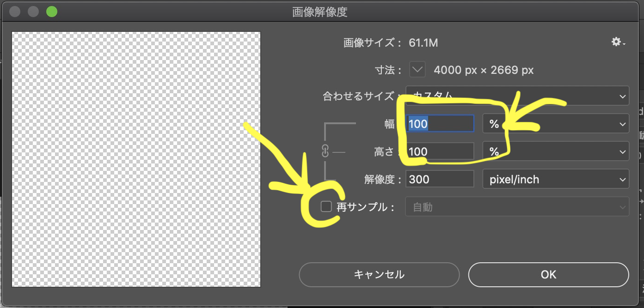The image size is (644, 308).
Task: Click the chevron on the カスタム selector
Action: (x=623, y=96)
